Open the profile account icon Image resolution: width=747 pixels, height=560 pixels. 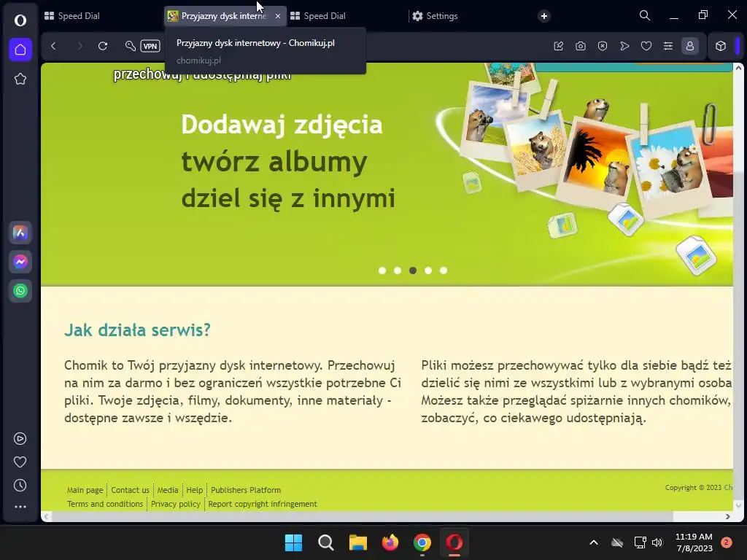690,46
